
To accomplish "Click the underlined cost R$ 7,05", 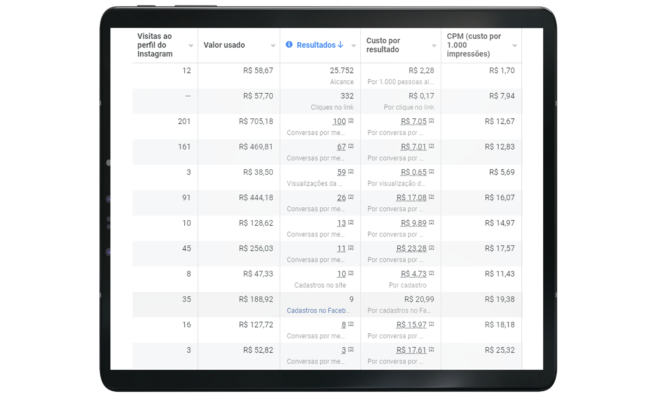I will [x=413, y=122].
